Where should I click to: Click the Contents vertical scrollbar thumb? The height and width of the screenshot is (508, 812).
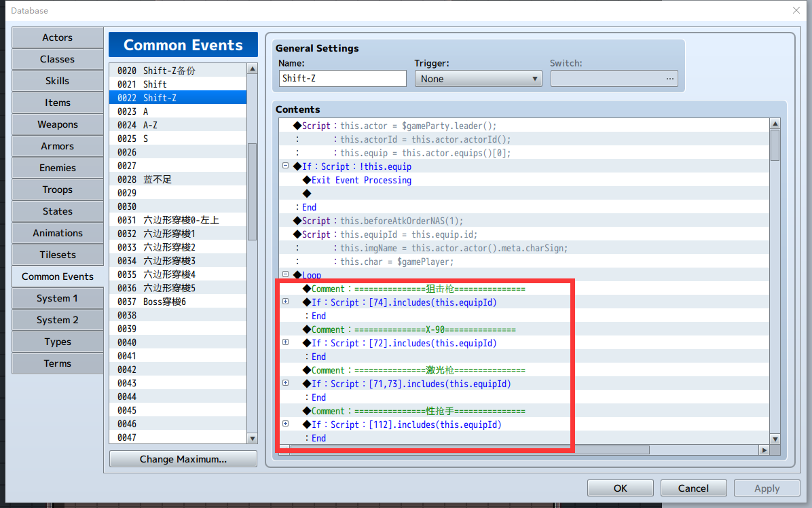click(x=775, y=145)
